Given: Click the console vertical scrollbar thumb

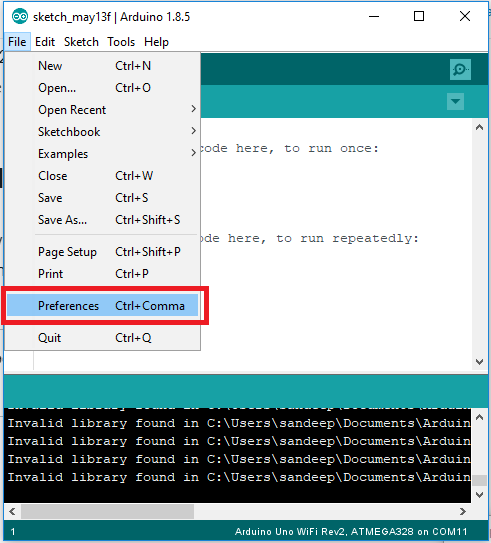Looking at the screenshot, I should [x=480, y=480].
